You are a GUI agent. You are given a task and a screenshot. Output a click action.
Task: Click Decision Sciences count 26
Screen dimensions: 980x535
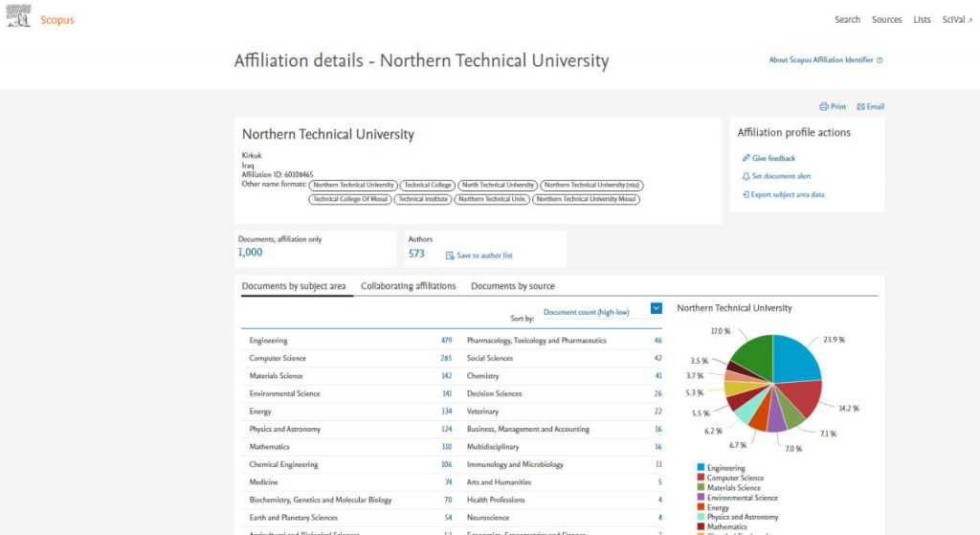(x=657, y=393)
